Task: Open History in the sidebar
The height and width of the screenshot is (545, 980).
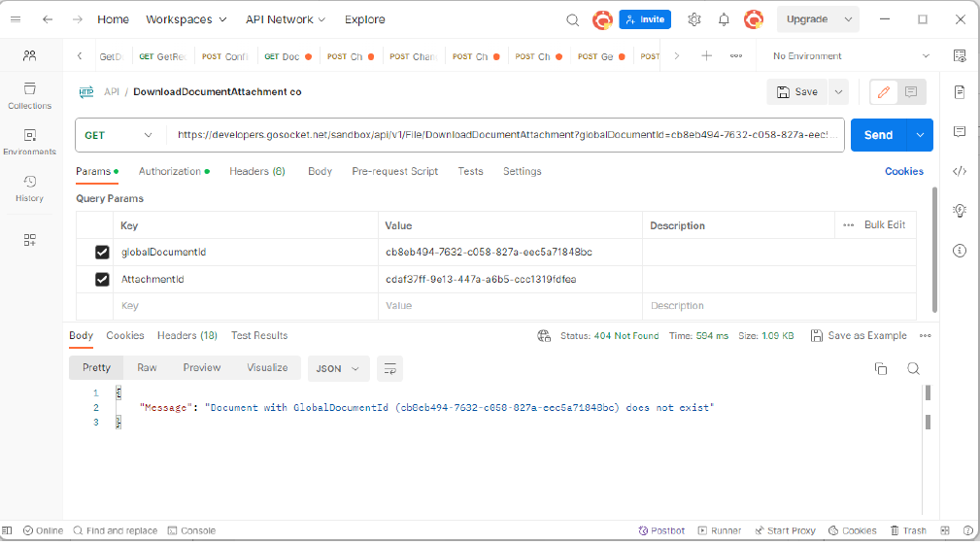Action: [29, 188]
